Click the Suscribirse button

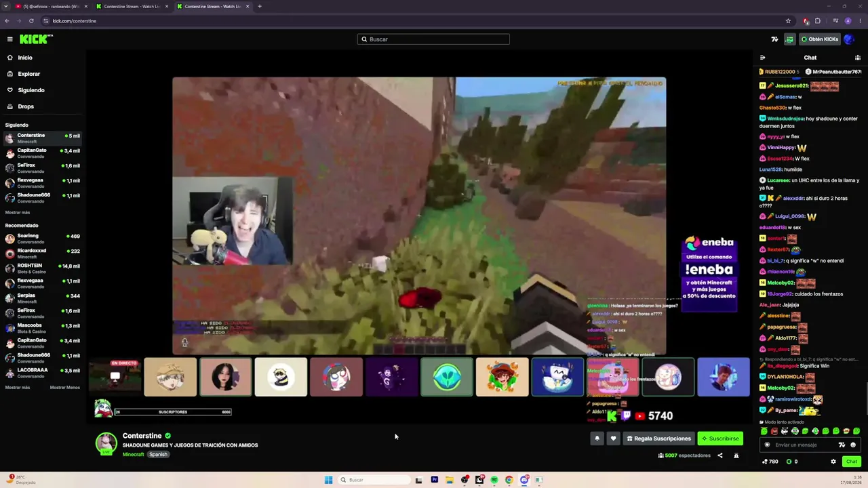(720, 439)
